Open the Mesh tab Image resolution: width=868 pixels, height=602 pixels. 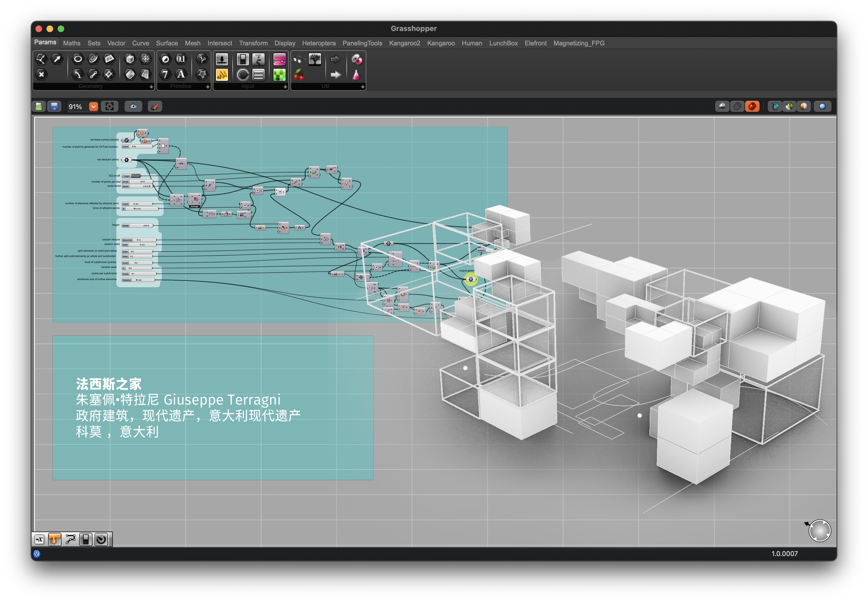(192, 43)
